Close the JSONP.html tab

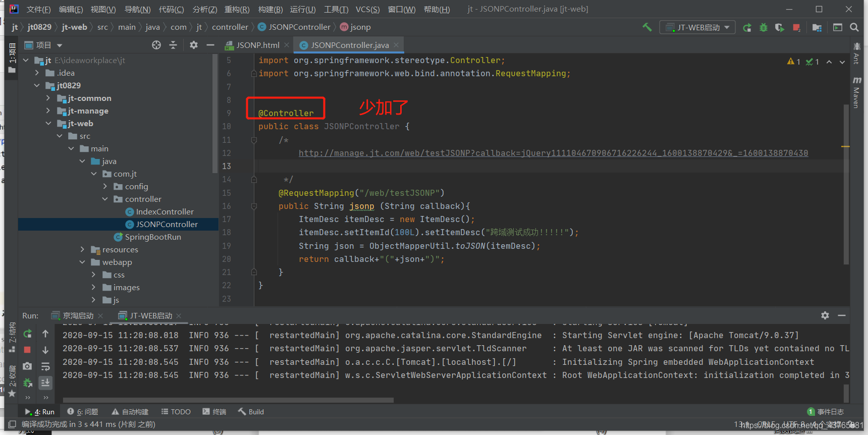tap(287, 45)
